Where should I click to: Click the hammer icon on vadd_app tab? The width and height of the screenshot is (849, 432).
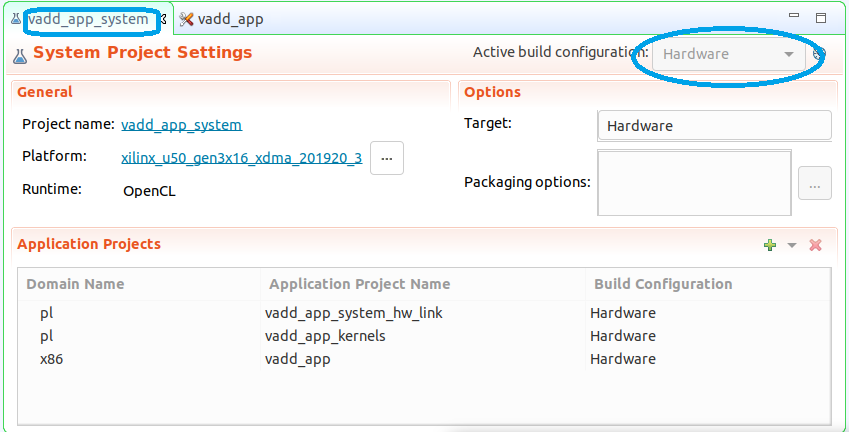click(x=186, y=19)
